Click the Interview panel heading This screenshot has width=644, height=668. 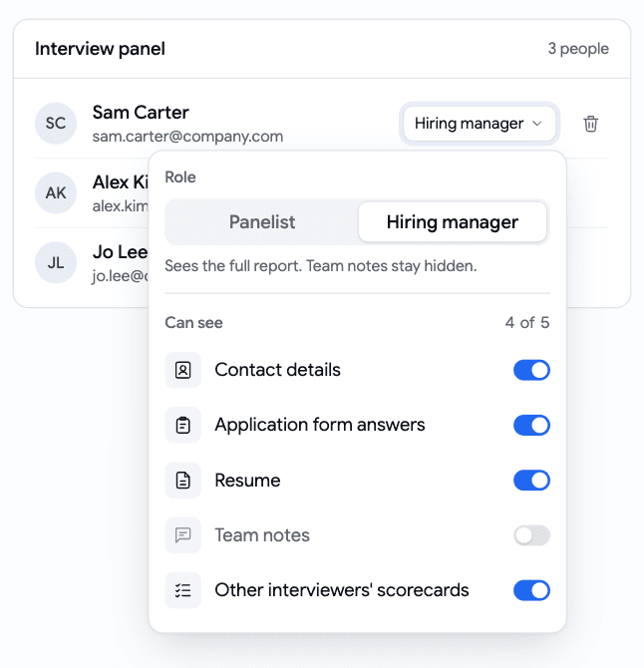pyautogui.click(x=100, y=49)
